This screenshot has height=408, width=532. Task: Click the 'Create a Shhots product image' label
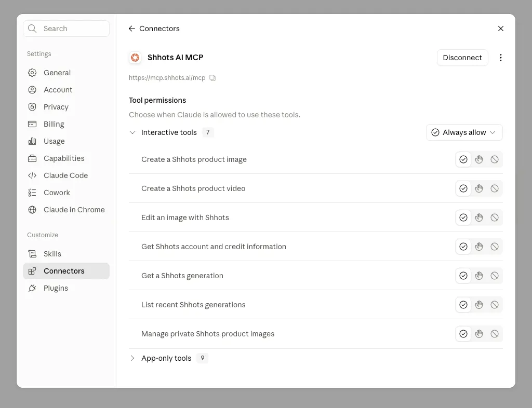coord(194,159)
